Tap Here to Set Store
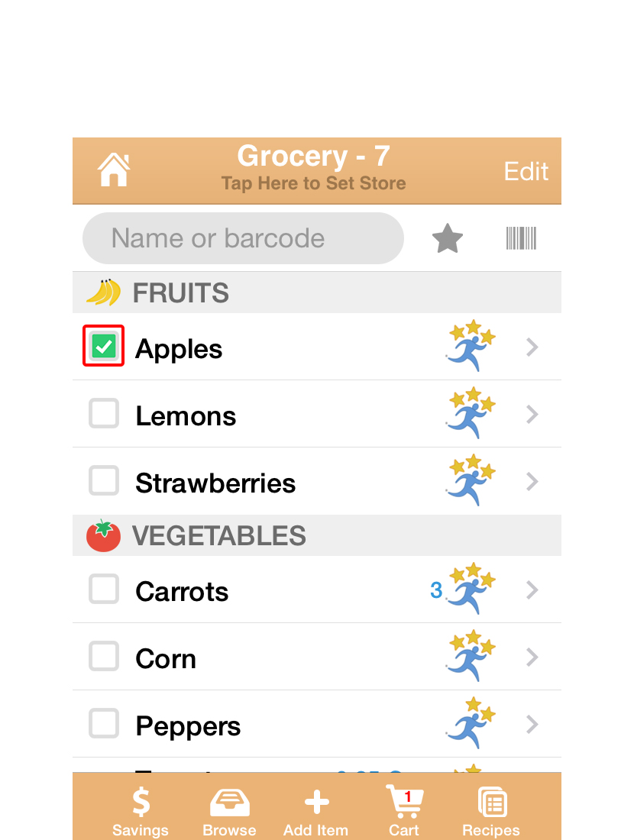Image resolution: width=634 pixels, height=840 pixels. [x=313, y=183]
